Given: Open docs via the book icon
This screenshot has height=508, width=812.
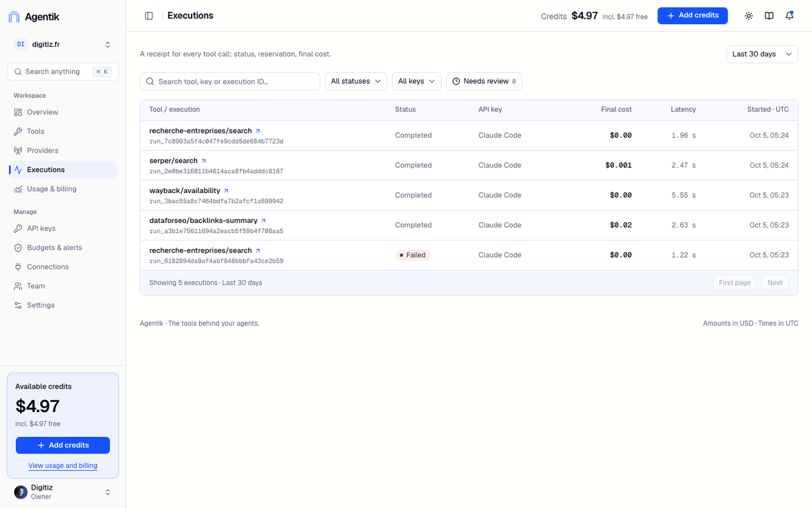Looking at the screenshot, I should 769,16.
